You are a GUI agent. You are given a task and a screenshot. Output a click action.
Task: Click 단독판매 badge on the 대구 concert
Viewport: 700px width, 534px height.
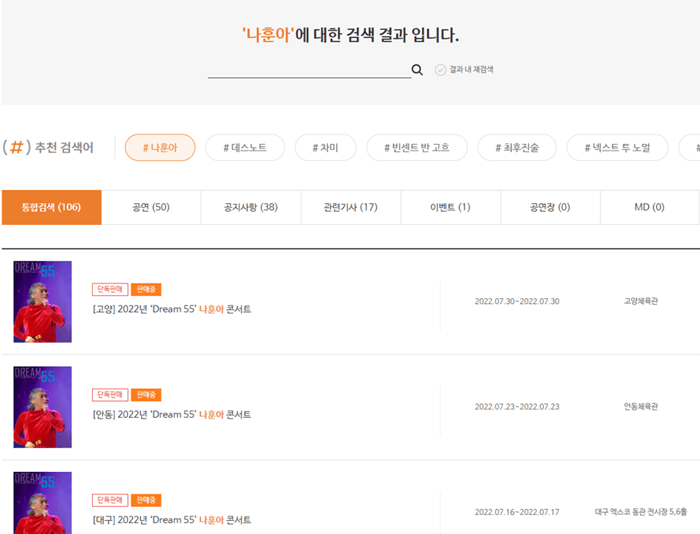point(110,500)
